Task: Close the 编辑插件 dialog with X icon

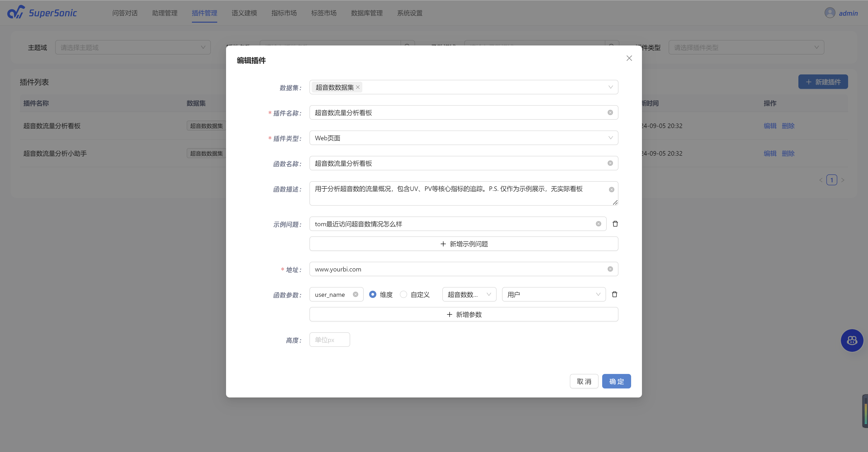Action: [x=629, y=58]
